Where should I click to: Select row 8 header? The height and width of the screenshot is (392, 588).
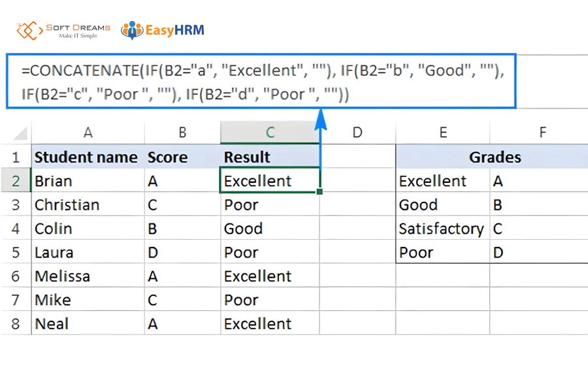16,324
